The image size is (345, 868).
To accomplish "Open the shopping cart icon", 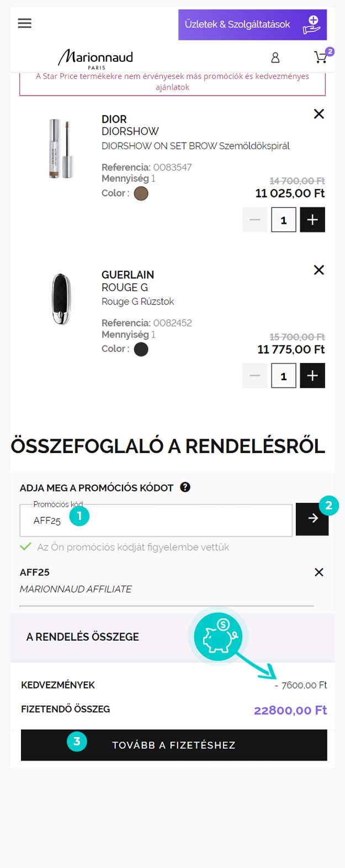I will pos(321,57).
